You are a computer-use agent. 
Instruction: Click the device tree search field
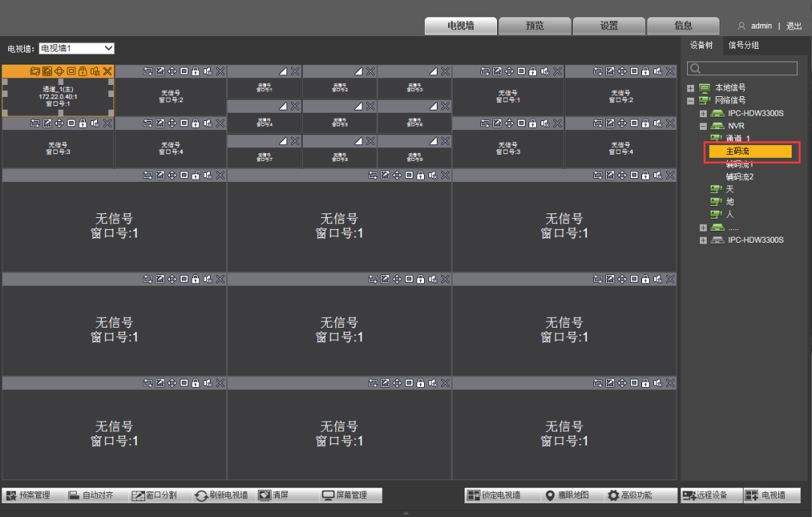click(x=742, y=68)
